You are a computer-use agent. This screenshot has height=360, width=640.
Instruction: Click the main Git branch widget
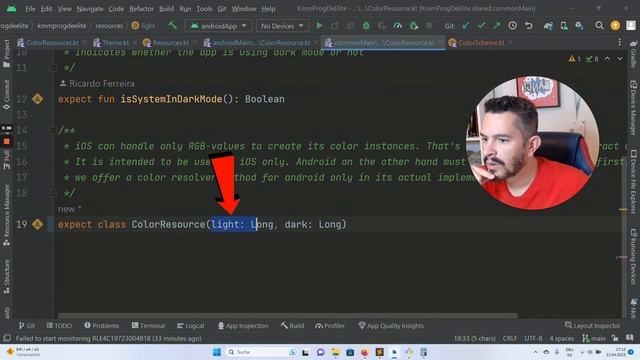click(x=594, y=338)
